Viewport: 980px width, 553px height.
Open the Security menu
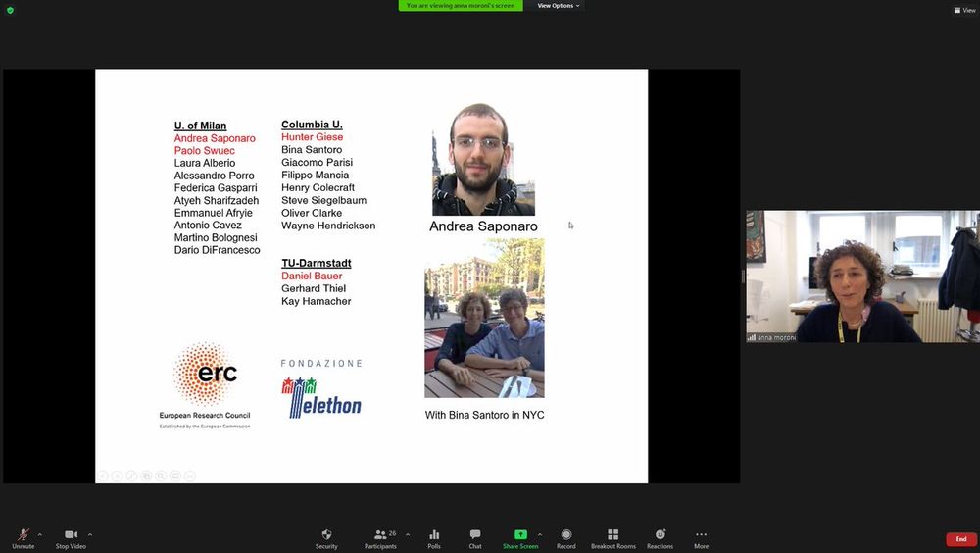(326, 538)
